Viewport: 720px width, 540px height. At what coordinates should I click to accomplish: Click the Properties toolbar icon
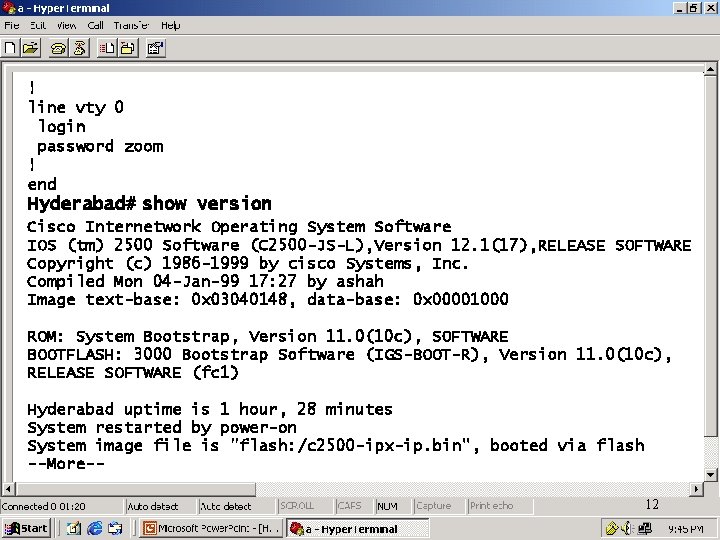(156, 48)
